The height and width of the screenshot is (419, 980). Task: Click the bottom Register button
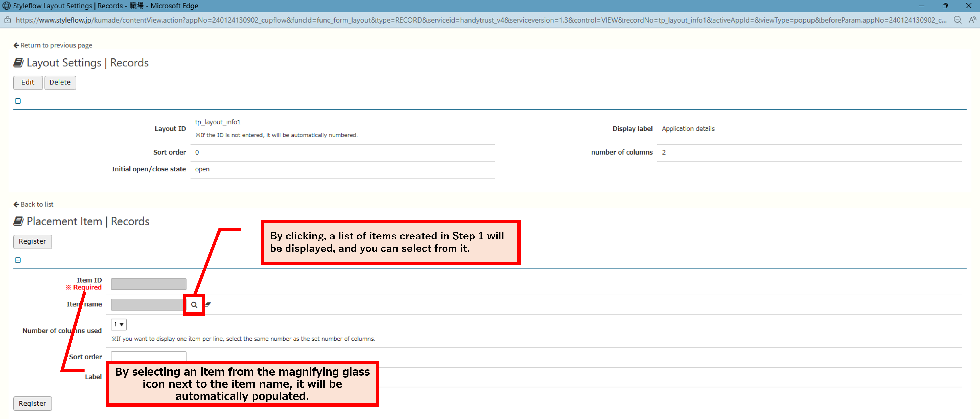[32, 404]
